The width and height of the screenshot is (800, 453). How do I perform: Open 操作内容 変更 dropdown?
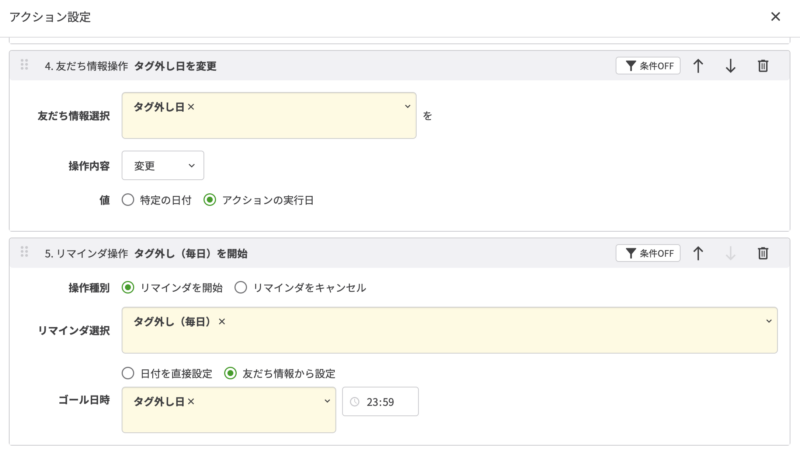pos(162,165)
